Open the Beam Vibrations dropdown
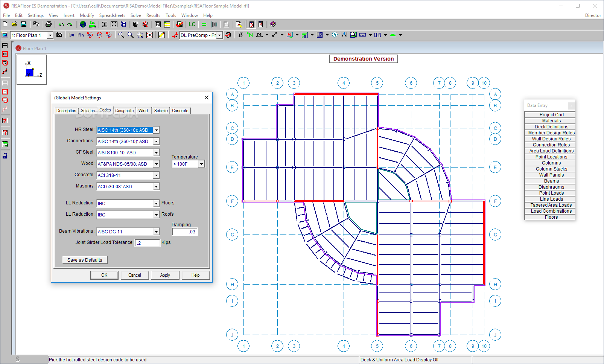This screenshot has height=364, width=604. tap(156, 232)
